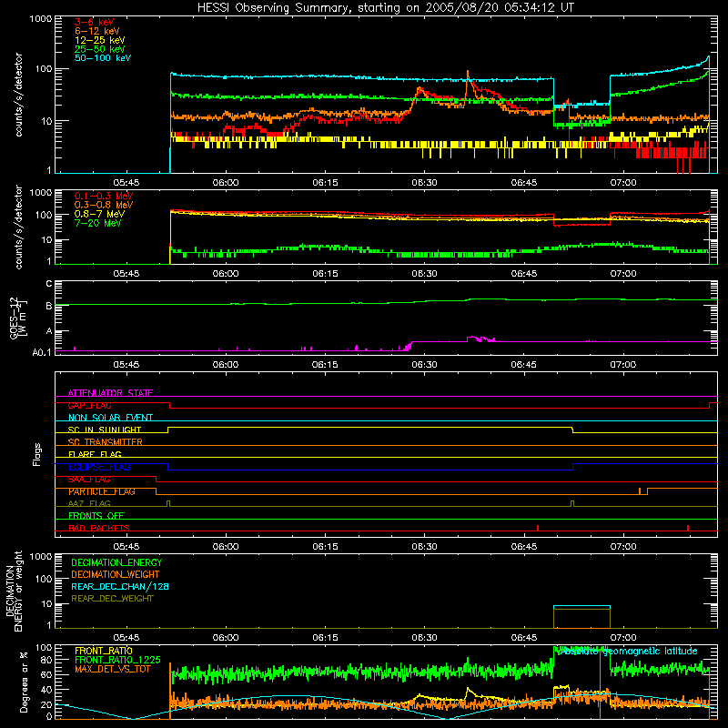The image size is (728, 728).
Task: Click the Degrees or % axis title
Action: click(x=24, y=682)
